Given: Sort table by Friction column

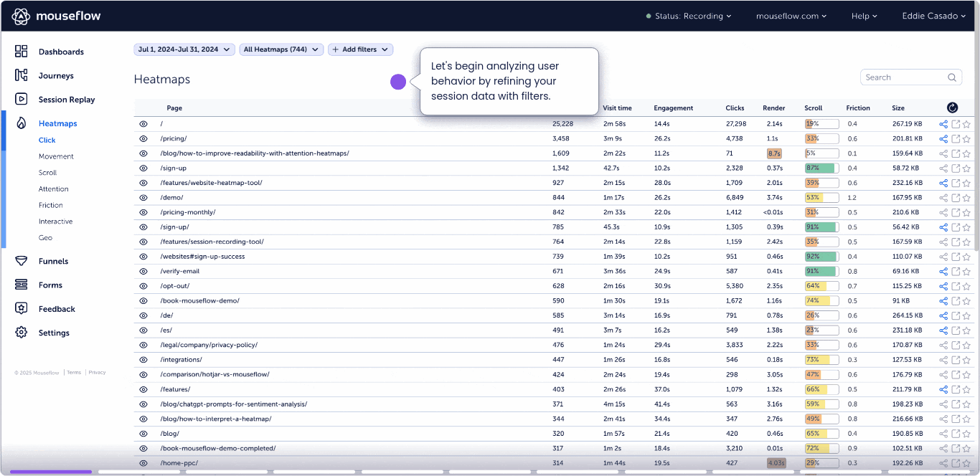Looking at the screenshot, I should click(858, 108).
